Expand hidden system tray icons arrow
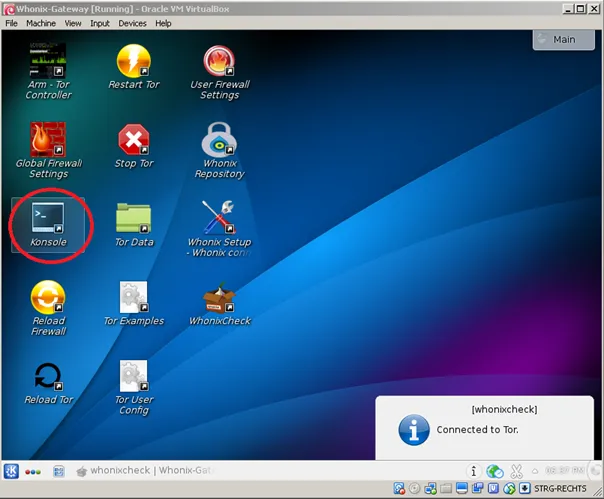Viewport: 604px width, 499px height. (x=535, y=471)
